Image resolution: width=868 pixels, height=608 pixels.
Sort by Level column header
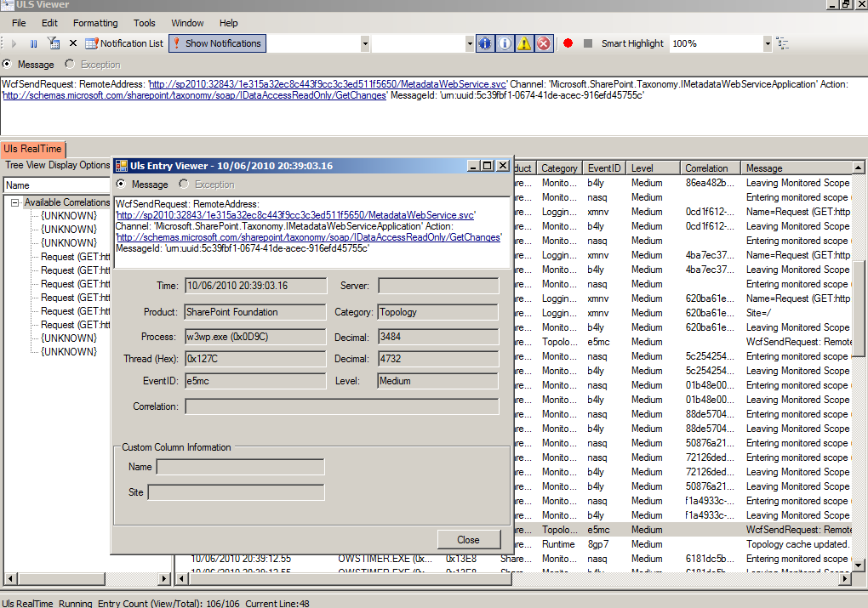point(653,168)
